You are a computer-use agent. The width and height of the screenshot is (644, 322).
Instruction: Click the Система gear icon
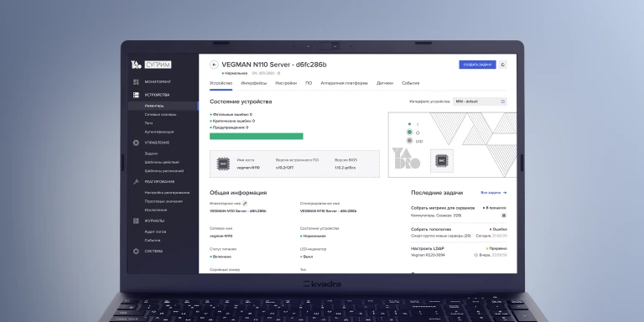point(136,252)
